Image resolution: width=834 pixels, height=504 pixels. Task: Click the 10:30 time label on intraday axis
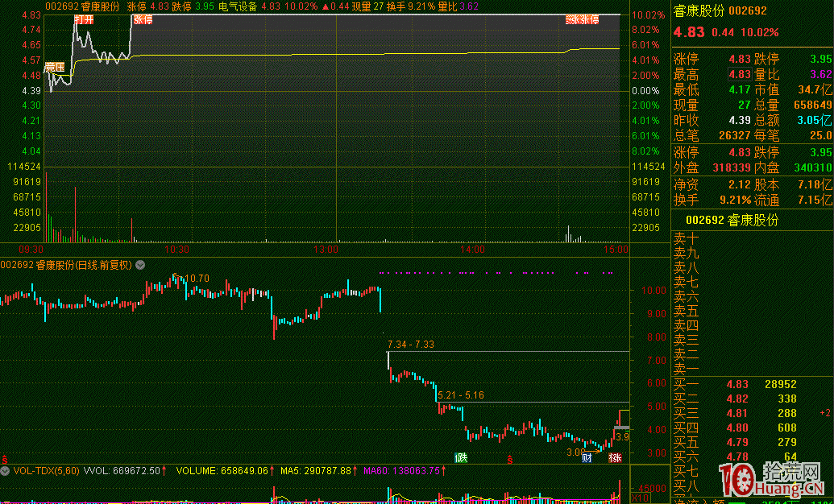click(x=176, y=250)
